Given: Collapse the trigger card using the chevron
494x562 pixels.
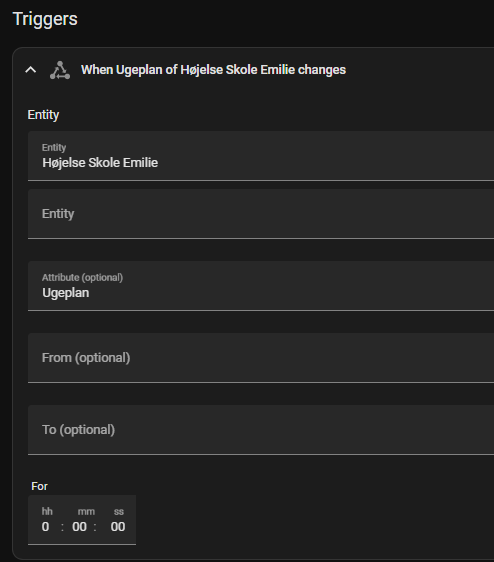Looking at the screenshot, I should 31,70.
